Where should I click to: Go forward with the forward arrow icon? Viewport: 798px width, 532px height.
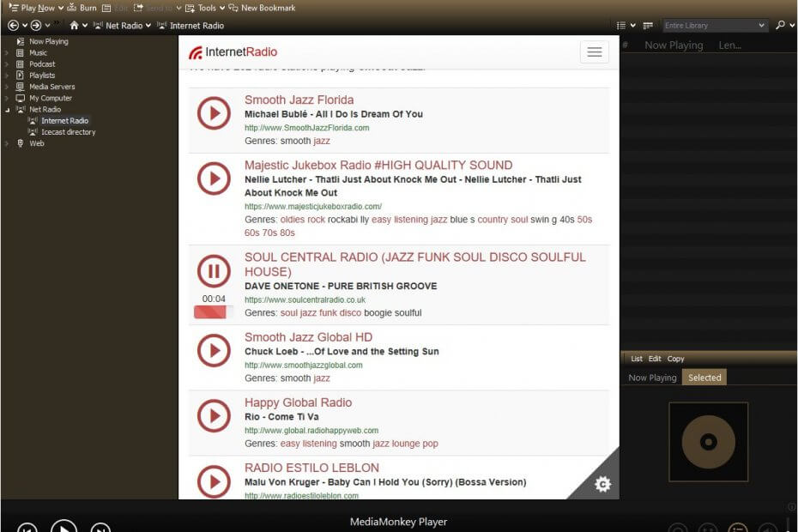(36, 26)
